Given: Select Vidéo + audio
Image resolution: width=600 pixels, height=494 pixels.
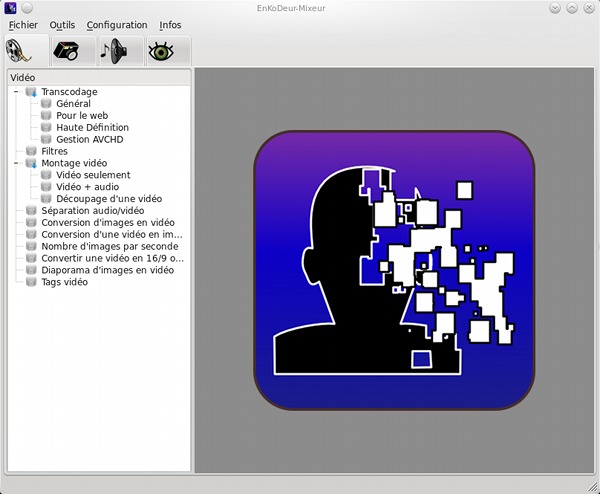Looking at the screenshot, I should pos(88,187).
